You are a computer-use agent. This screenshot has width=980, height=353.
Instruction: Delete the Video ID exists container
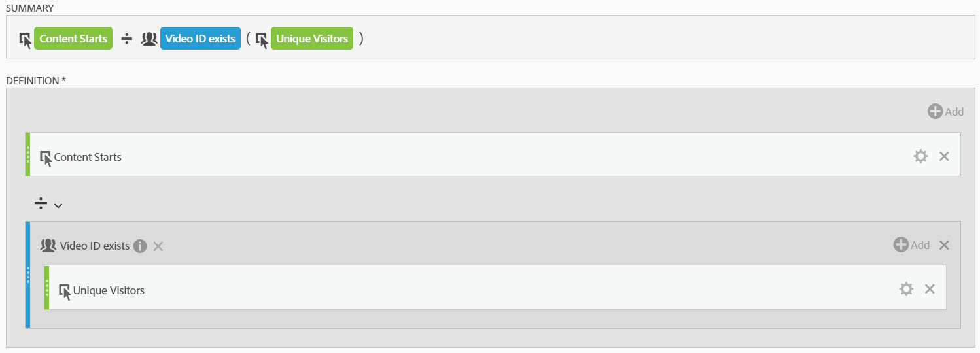944,245
